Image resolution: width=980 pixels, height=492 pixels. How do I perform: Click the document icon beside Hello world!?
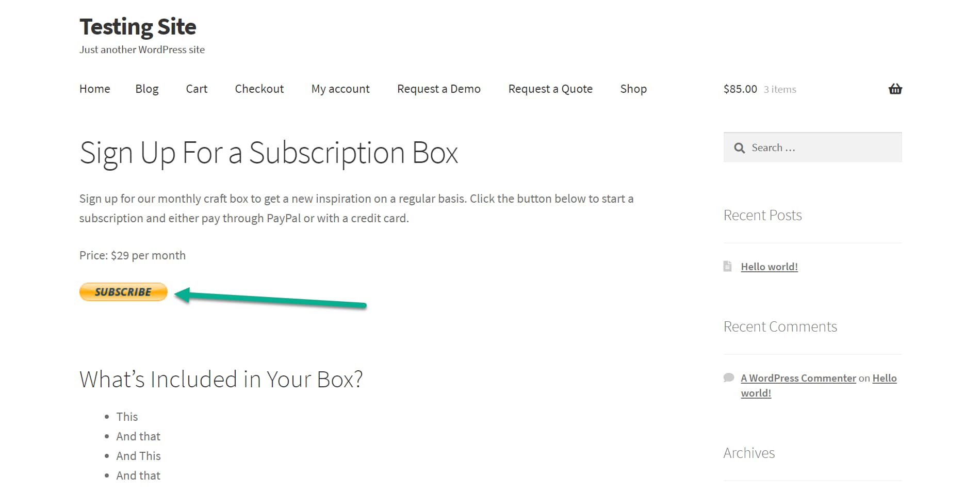pos(727,266)
